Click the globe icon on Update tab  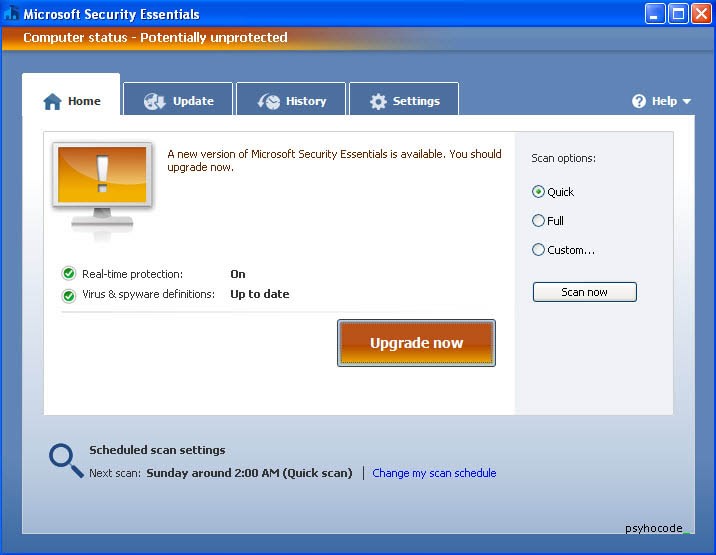[154, 101]
